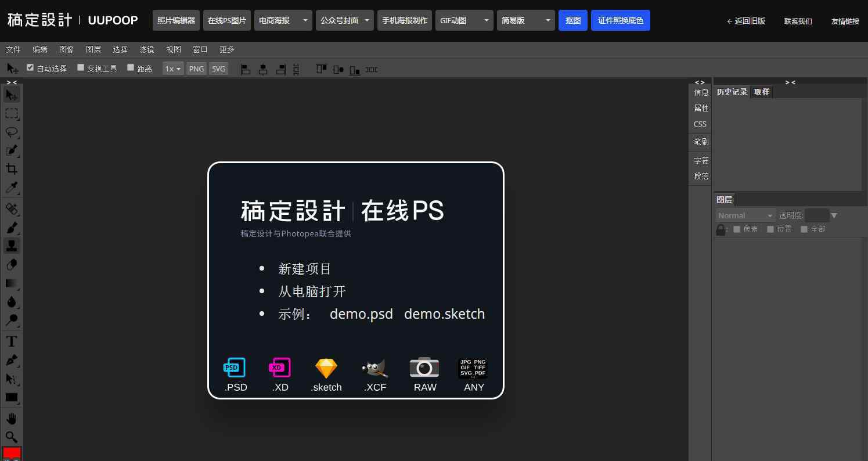Screen dimensions: 868x461
Task: Click the 证件照换底色 button
Action: click(621, 20)
